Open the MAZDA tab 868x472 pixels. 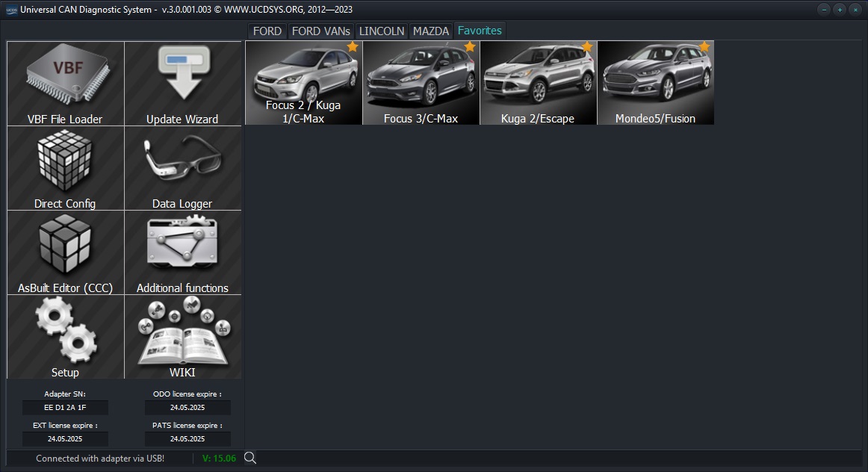click(431, 31)
